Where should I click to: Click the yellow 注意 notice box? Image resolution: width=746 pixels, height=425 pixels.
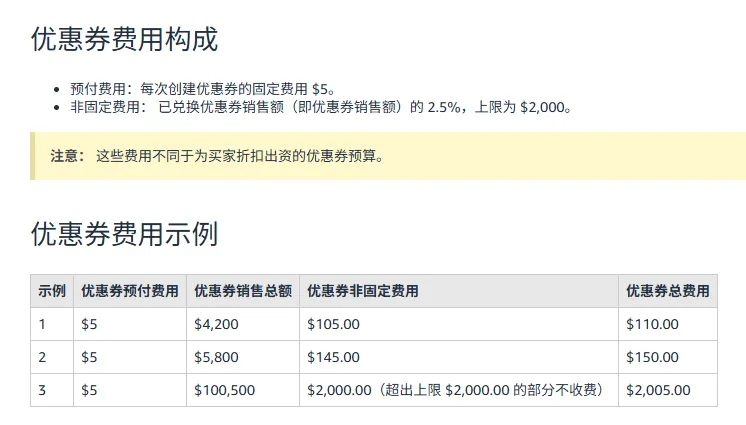(x=388, y=156)
